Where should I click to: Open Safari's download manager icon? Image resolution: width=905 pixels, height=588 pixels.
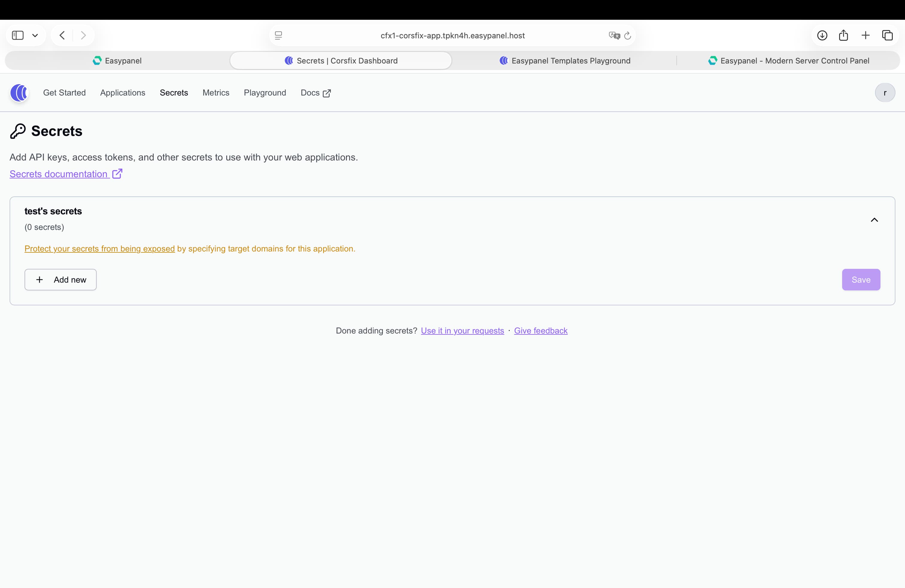point(822,35)
